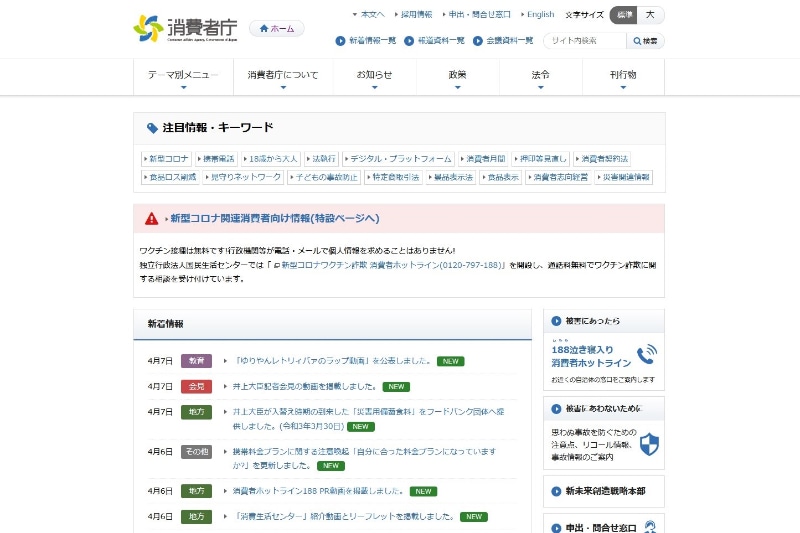Select the 食品ロス削減 keyword tag
Screen dimensions: 800x533
pyautogui.click(x=170, y=177)
